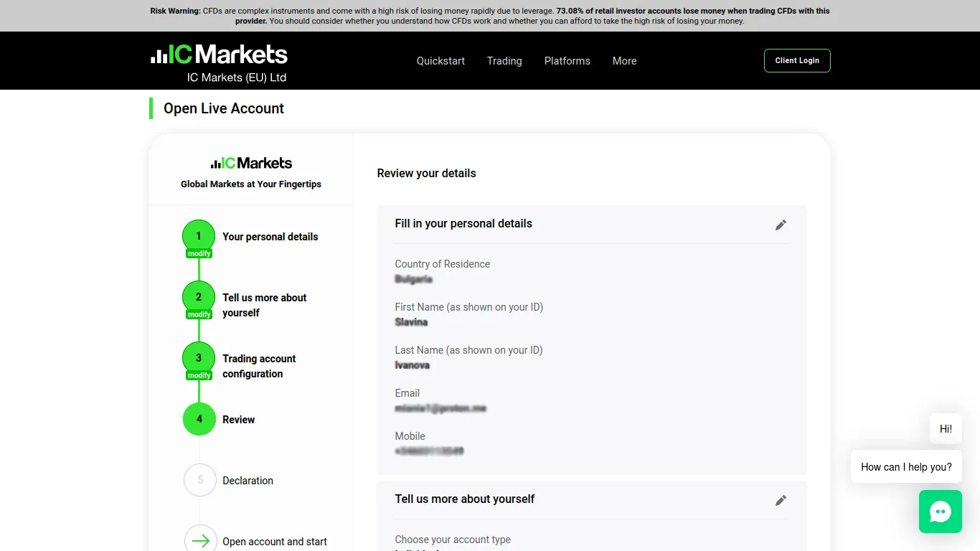Image resolution: width=980 pixels, height=551 pixels.
Task: Click the 'Choose your account type' label
Action: [453, 540]
